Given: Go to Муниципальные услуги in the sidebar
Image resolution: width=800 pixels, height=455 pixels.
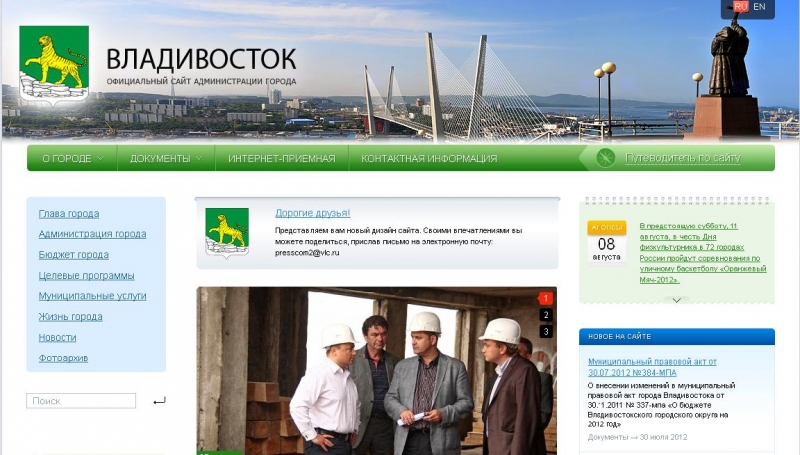Looking at the screenshot, I should tap(92, 296).
